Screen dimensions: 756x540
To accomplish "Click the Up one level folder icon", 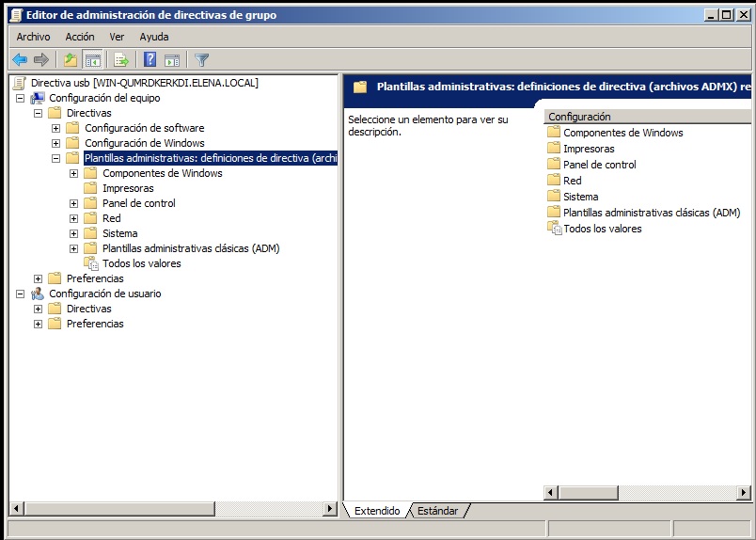I will pyautogui.click(x=70, y=60).
